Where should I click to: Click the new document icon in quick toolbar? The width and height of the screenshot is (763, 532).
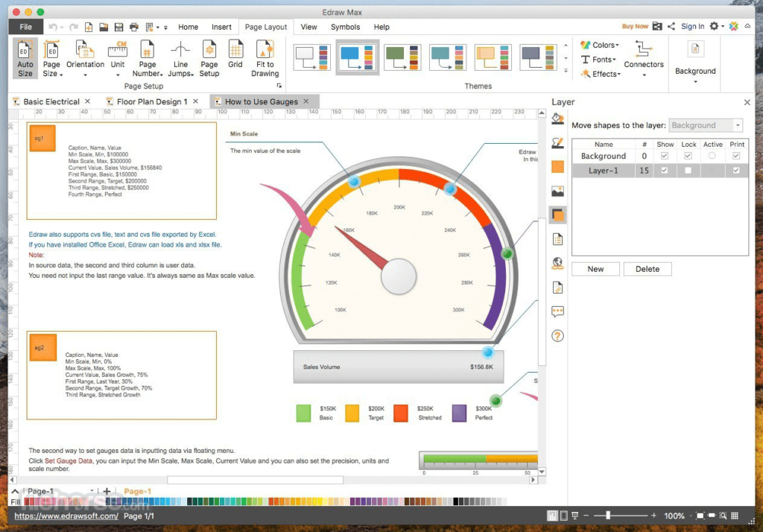pyautogui.click(x=89, y=28)
